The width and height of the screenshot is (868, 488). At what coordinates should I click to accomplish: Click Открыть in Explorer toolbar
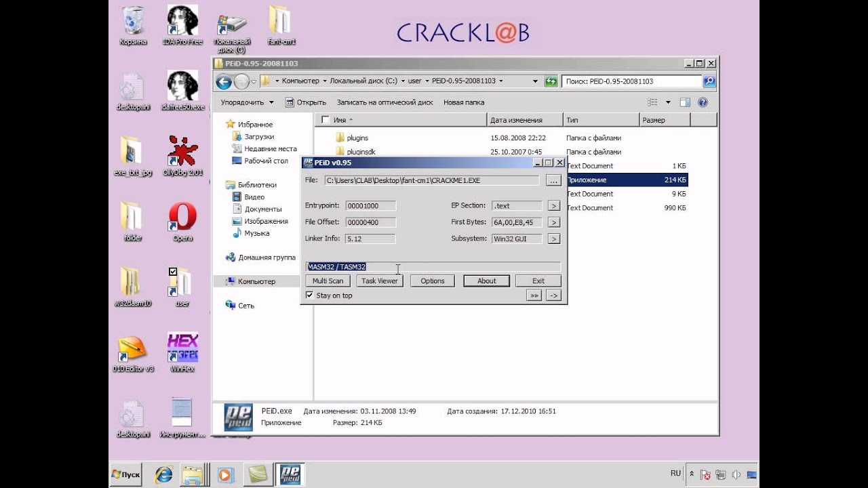click(306, 102)
